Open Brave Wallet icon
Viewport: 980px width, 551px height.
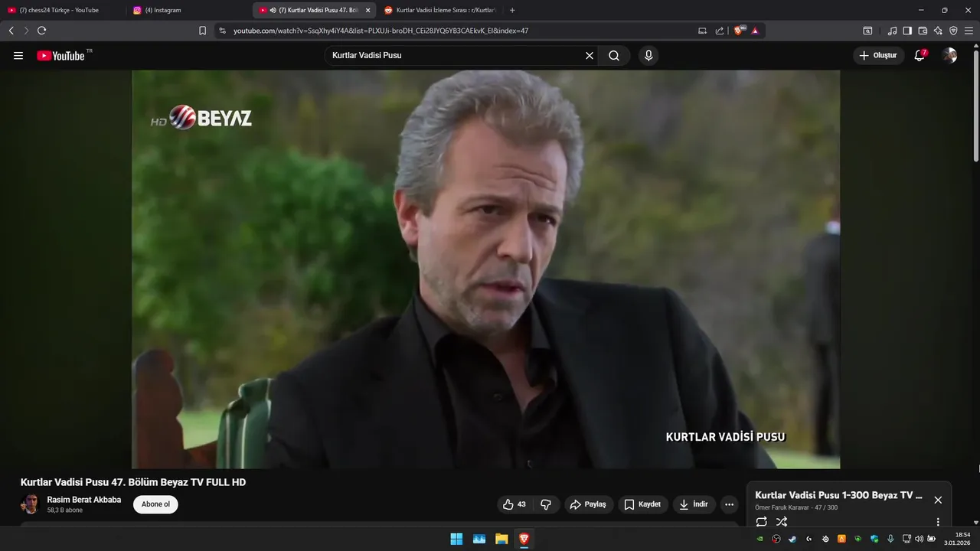(x=923, y=31)
